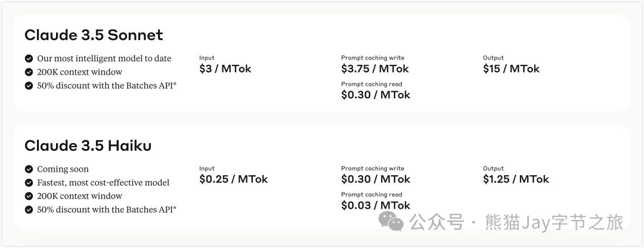
Task: Click checkmark icon next to Sonnet's 200K context window
Action: pyautogui.click(x=29, y=72)
